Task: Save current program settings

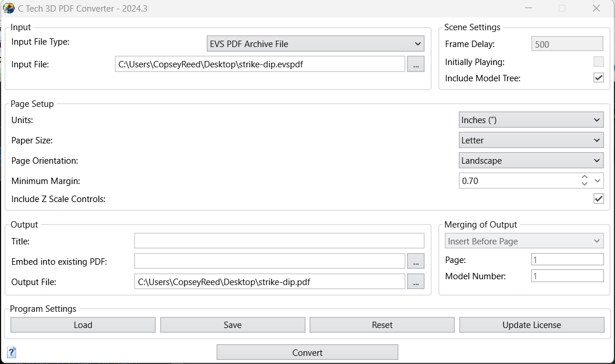Action: click(232, 325)
